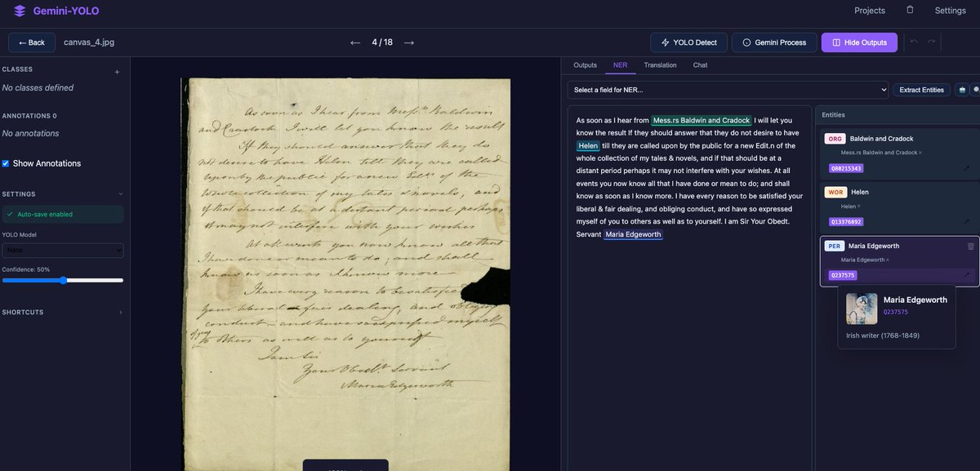Click the canvas_4.jpg file name

87,42
